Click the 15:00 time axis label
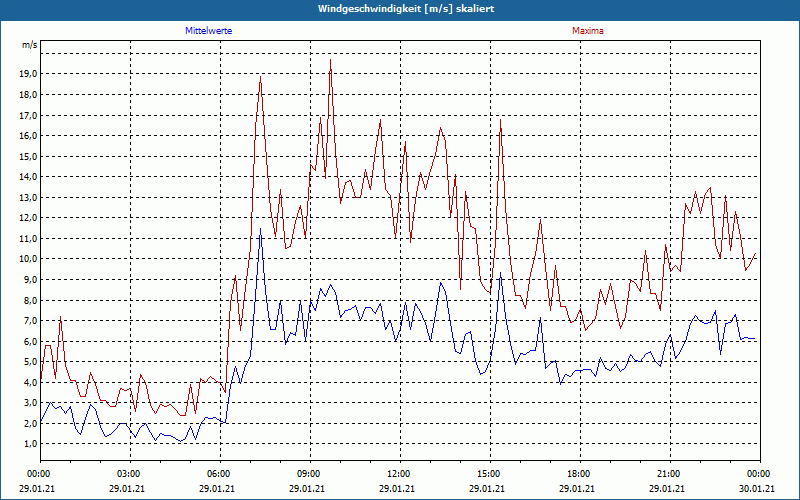 pos(490,474)
